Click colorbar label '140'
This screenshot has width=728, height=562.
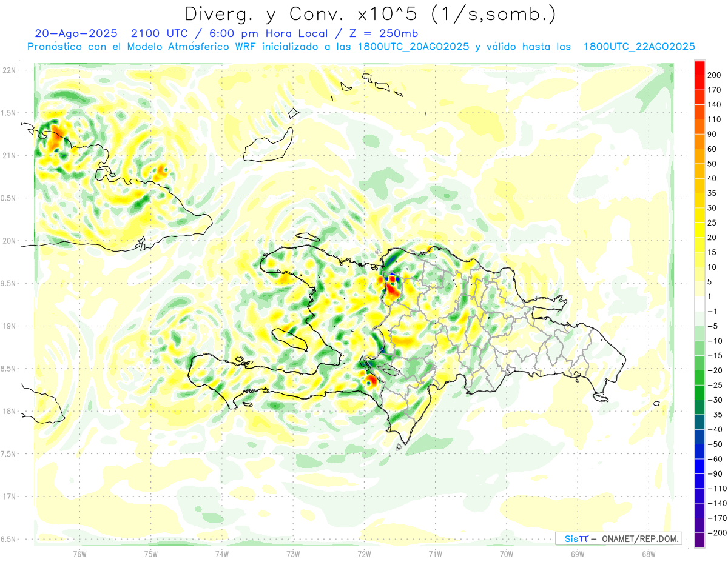coord(715,104)
